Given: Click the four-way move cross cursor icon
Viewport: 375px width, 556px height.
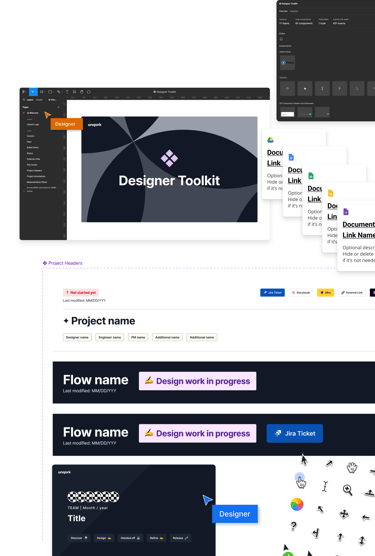Looking at the screenshot, I should (x=344, y=514).
